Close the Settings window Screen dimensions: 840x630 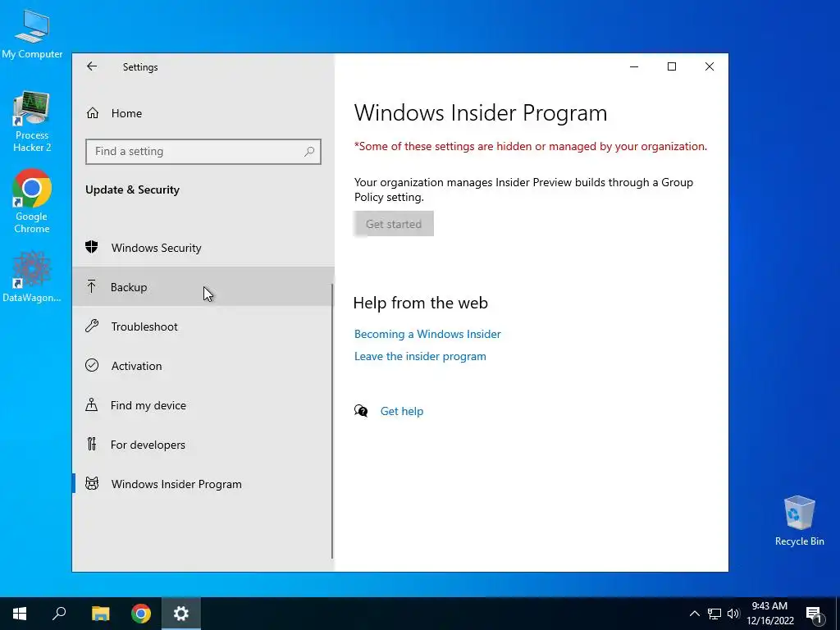pyautogui.click(x=710, y=66)
